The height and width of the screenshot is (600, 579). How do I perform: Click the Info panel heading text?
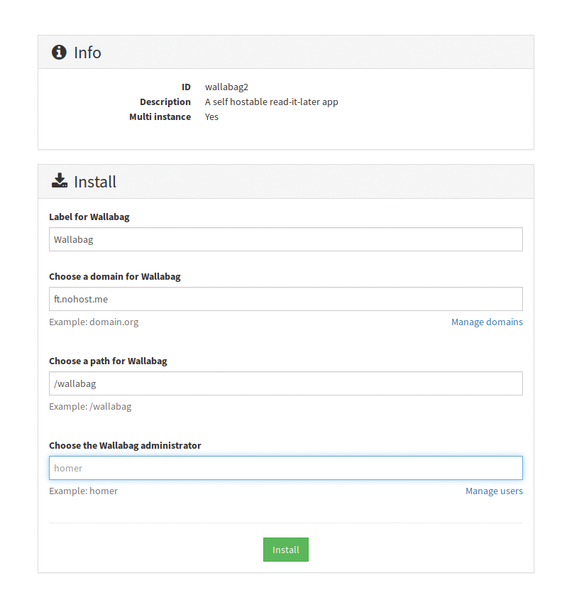click(x=88, y=52)
